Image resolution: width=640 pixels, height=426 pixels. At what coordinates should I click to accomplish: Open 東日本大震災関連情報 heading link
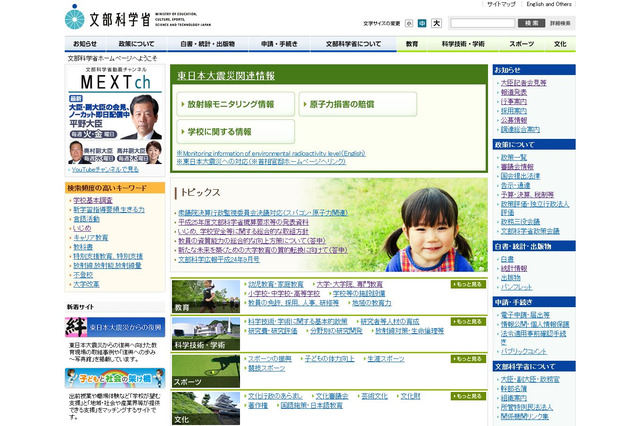pos(226,75)
